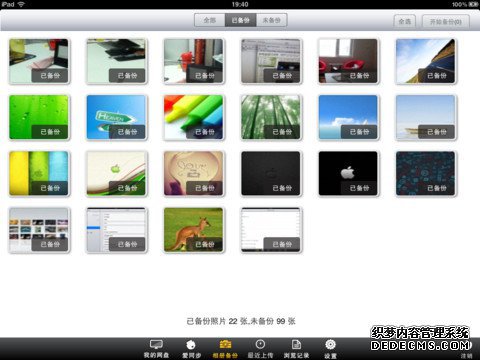Open the photo gallery screenshot thumbnail

coord(39,230)
